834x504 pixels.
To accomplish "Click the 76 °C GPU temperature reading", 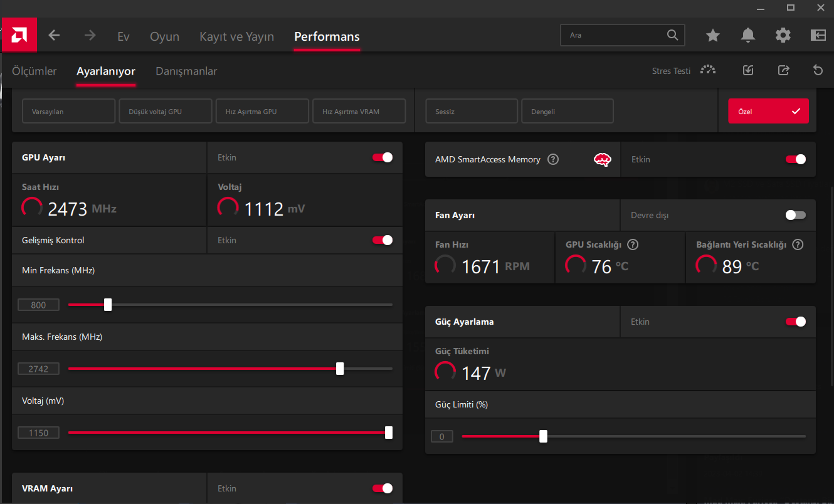I will click(x=610, y=267).
